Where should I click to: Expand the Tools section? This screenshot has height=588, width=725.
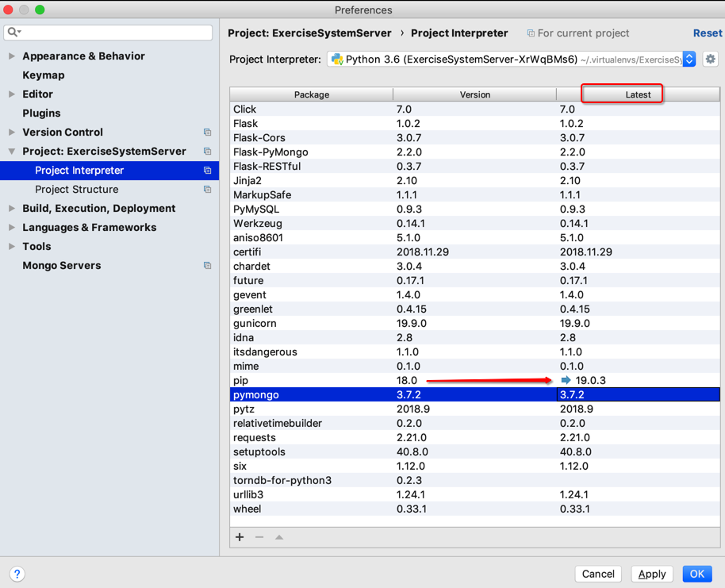click(12, 247)
